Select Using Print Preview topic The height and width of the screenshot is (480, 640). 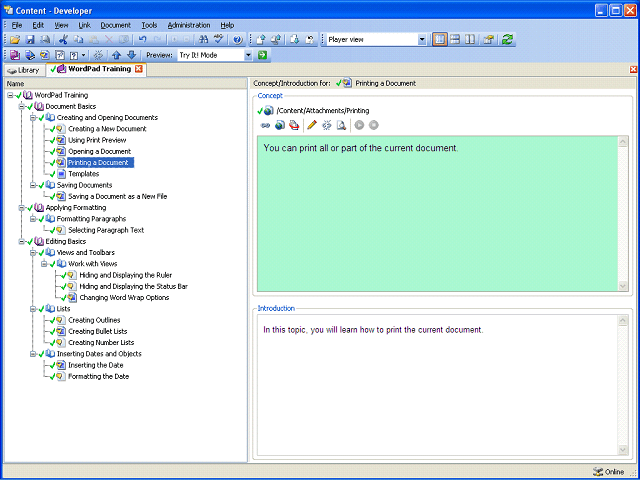[97, 140]
